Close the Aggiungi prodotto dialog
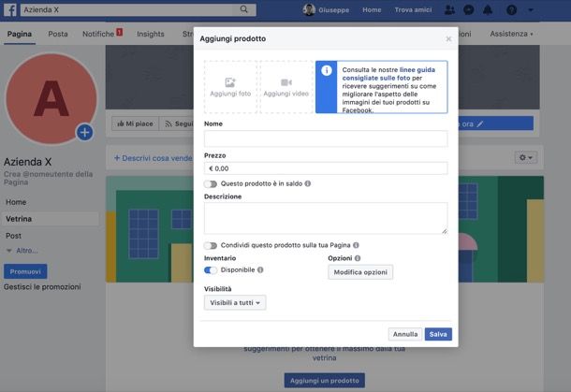This screenshot has height=392, width=571. [448, 39]
